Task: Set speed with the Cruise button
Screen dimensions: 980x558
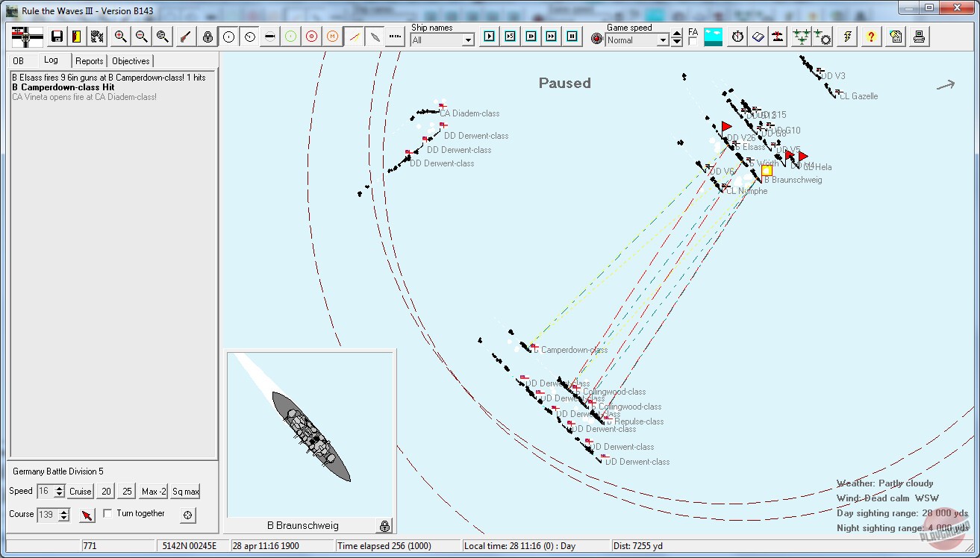Action: click(x=81, y=492)
